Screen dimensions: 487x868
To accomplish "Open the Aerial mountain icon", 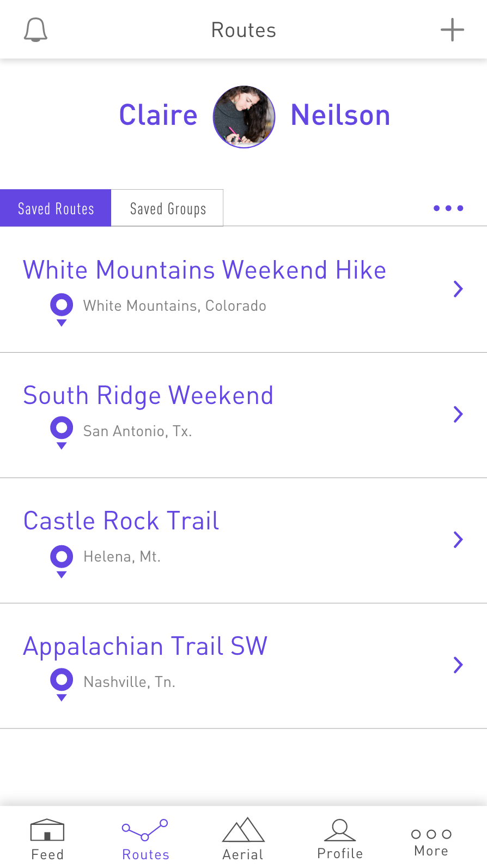I will (x=243, y=830).
